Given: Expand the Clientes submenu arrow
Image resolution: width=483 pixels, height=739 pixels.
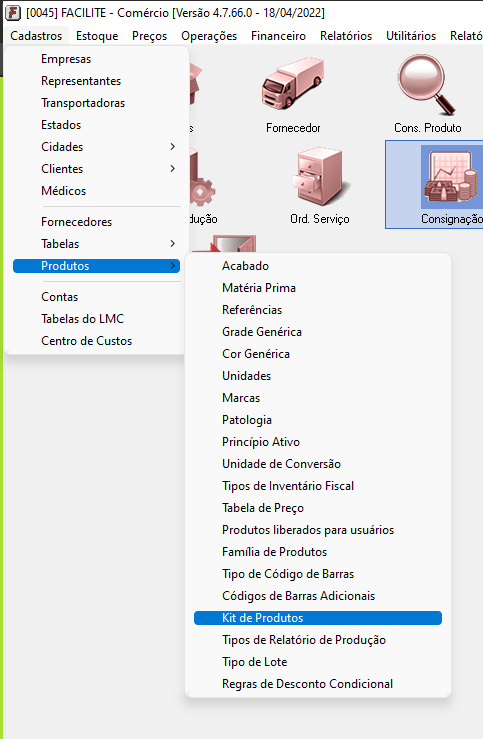Looking at the screenshot, I should (x=172, y=169).
